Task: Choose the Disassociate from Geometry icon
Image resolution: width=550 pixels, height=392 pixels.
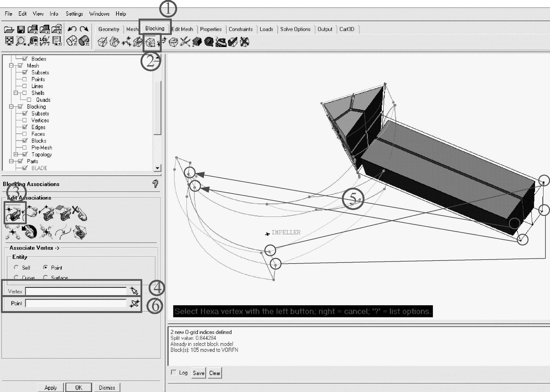Action: pos(80,213)
